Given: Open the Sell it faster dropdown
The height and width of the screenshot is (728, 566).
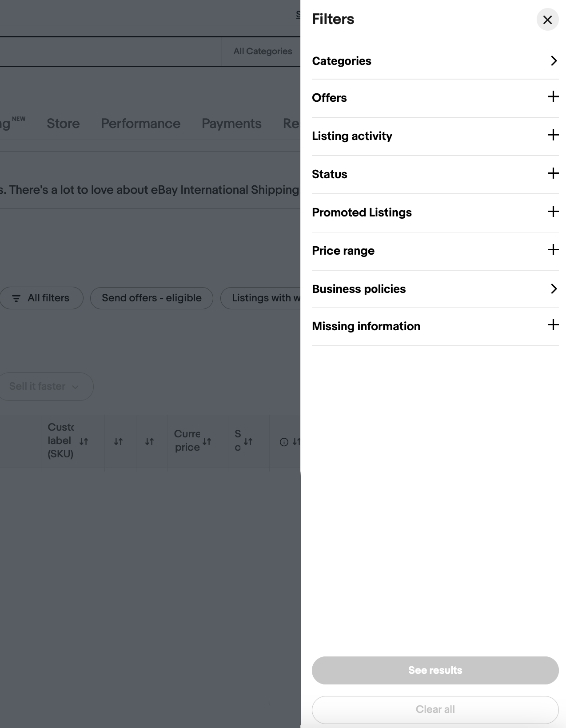Looking at the screenshot, I should pos(44,386).
